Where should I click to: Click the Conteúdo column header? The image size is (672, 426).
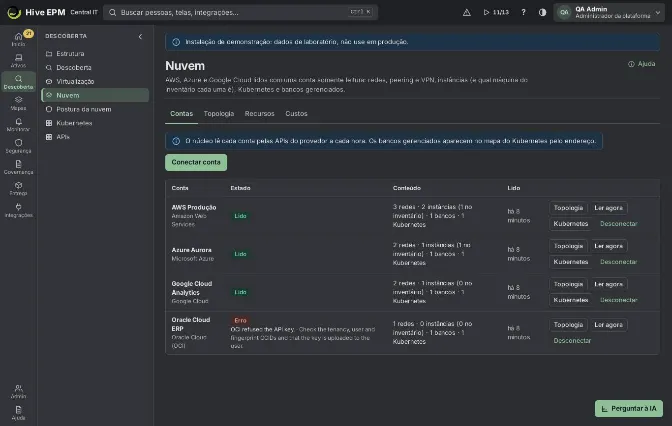click(x=406, y=188)
